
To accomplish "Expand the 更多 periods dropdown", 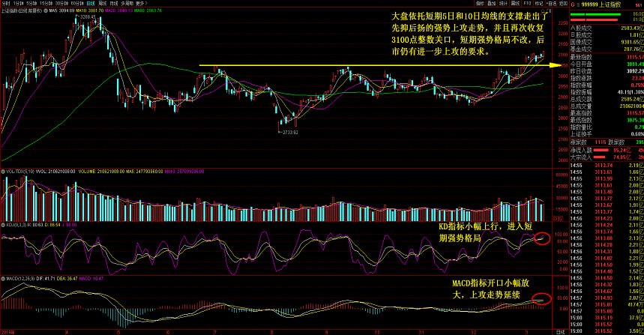I will tap(141, 3).
